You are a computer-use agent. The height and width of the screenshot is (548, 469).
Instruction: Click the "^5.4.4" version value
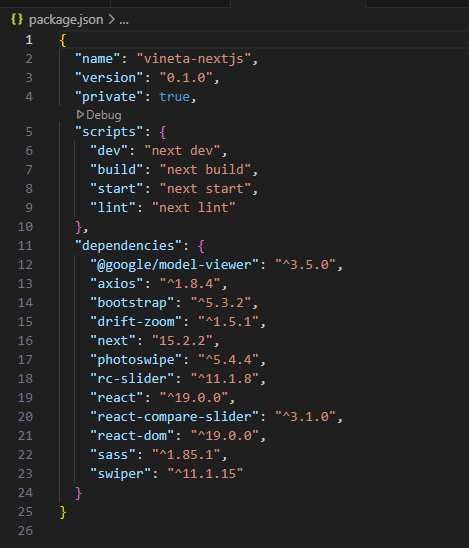point(228,360)
